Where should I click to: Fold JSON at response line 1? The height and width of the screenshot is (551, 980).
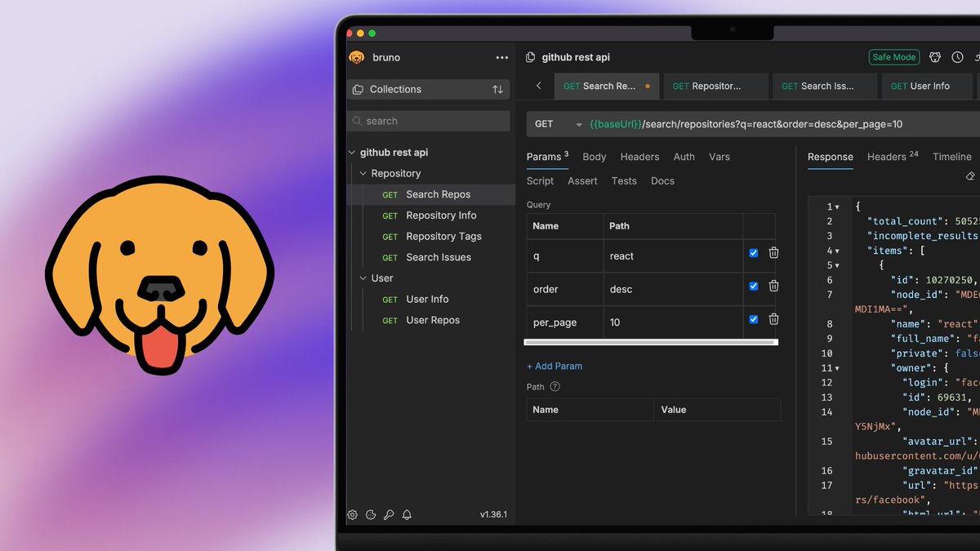click(837, 207)
